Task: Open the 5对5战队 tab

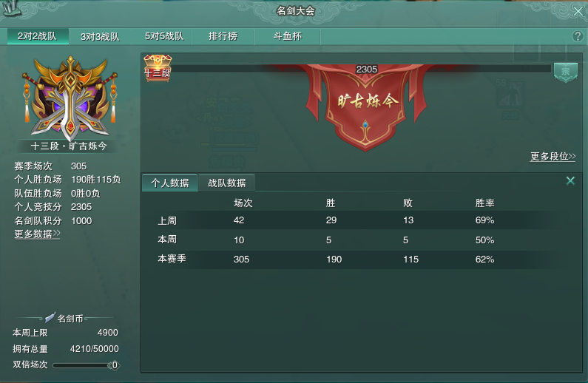Action: click(164, 36)
